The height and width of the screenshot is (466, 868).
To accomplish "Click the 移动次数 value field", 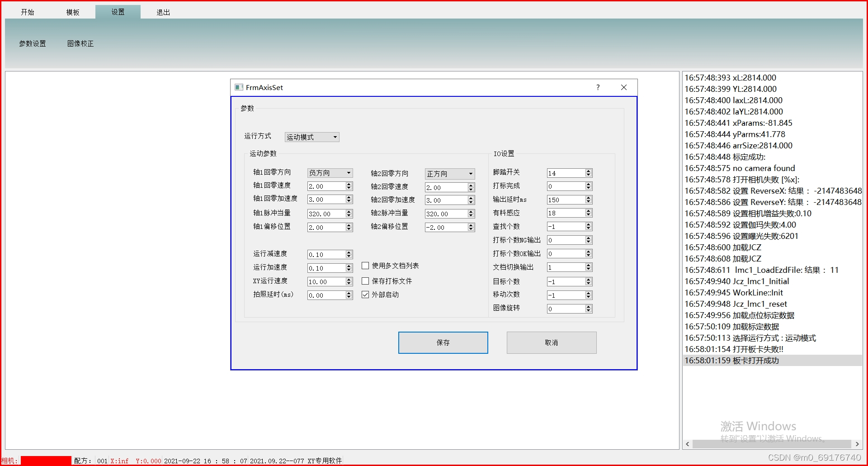I will pyautogui.click(x=566, y=295).
